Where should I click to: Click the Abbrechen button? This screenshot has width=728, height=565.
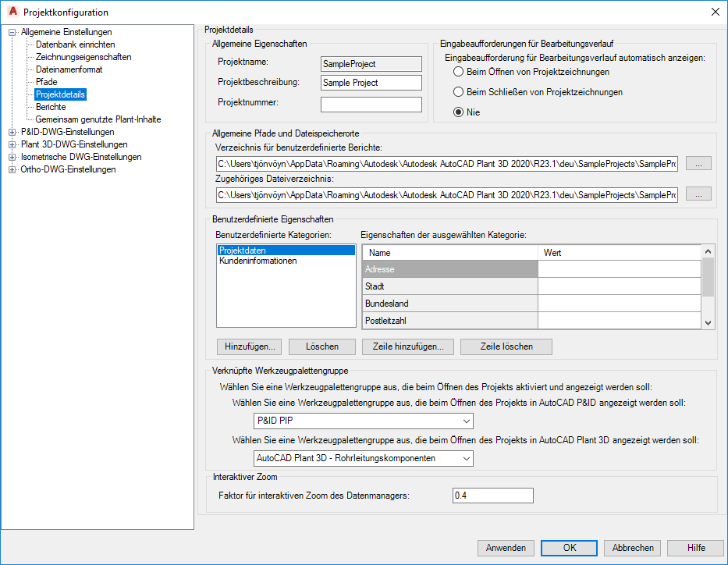point(632,549)
